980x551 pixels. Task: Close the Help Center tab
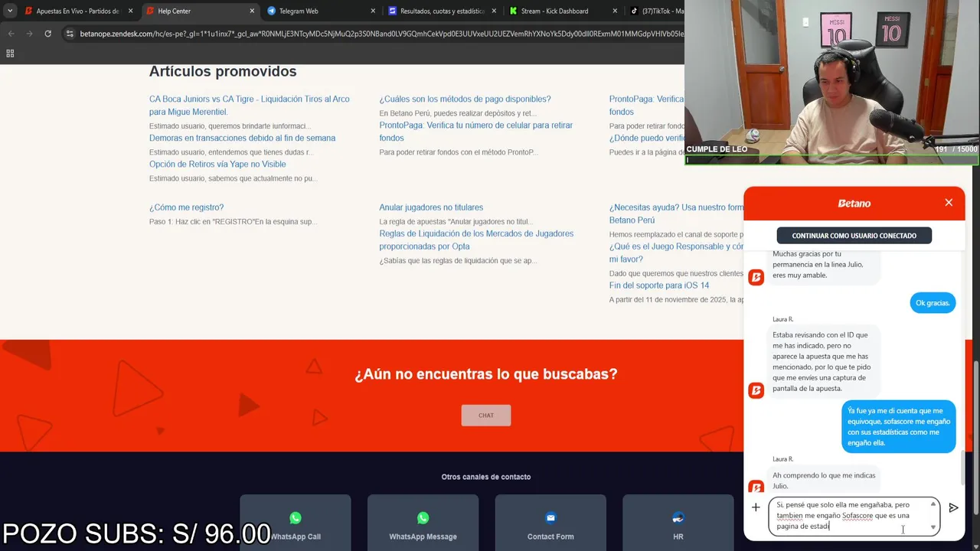point(252,11)
